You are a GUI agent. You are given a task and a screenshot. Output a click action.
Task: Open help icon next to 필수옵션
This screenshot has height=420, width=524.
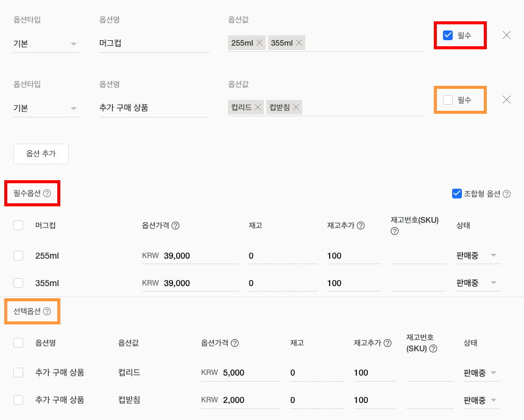point(47,194)
